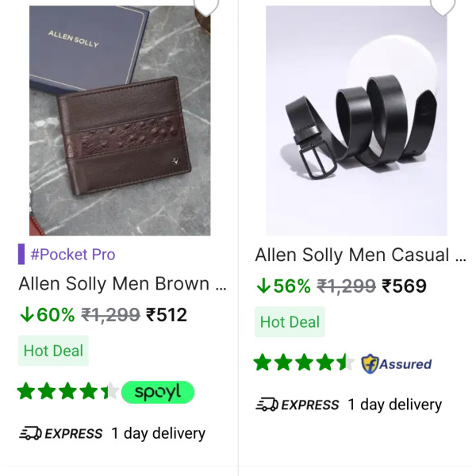Toggle wishlist heart on the wallet product
This screenshot has width=476, height=476.
[x=207, y=6]
